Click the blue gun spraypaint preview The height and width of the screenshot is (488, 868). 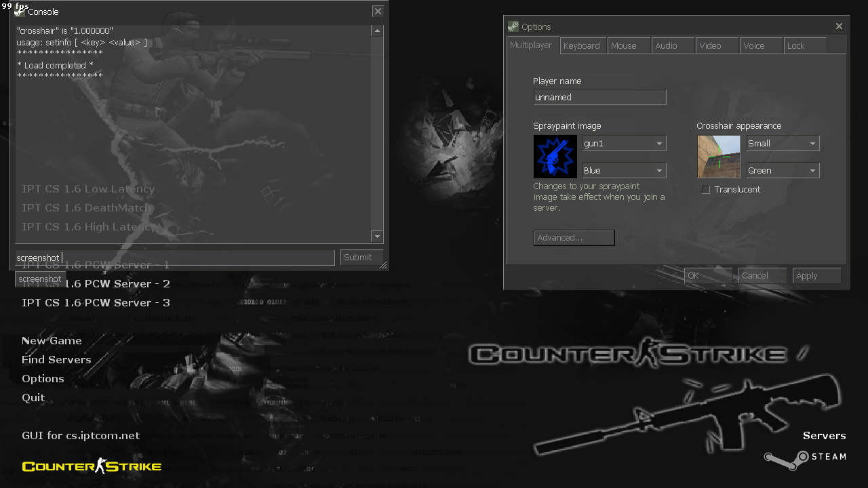tap(555, 157)
